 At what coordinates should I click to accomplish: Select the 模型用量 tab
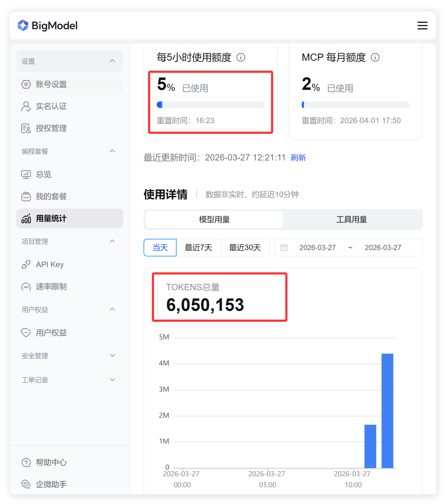pos(214,220)
